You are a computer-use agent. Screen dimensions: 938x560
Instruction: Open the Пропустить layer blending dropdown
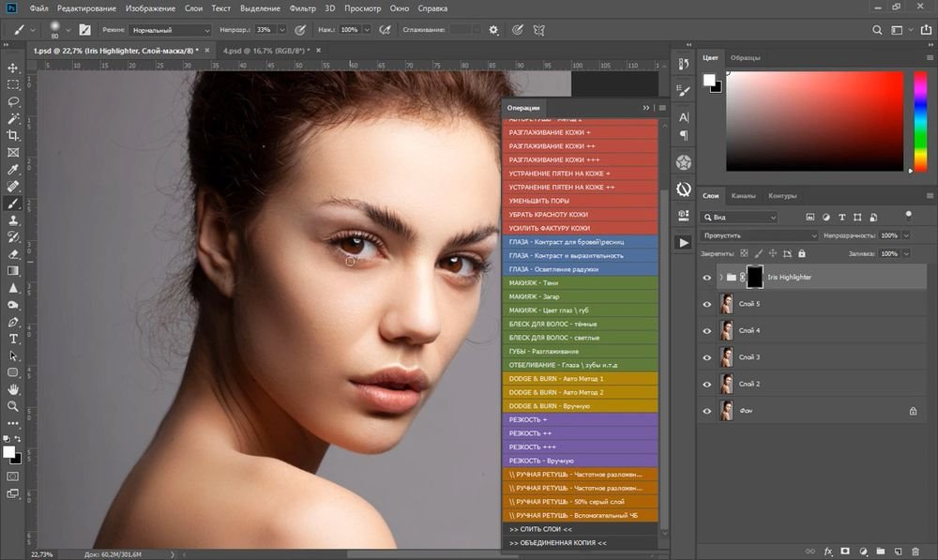click(x=760, y=235)
